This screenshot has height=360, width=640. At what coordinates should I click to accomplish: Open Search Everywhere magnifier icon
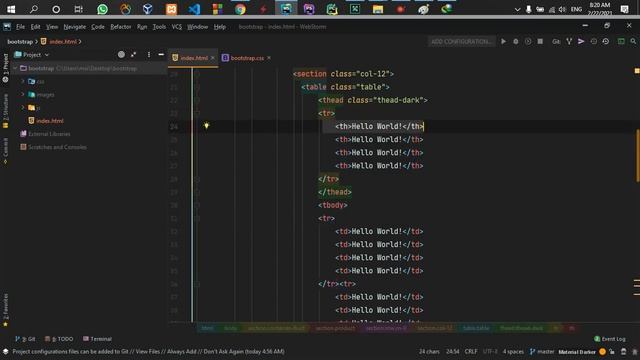pos(633,41)
